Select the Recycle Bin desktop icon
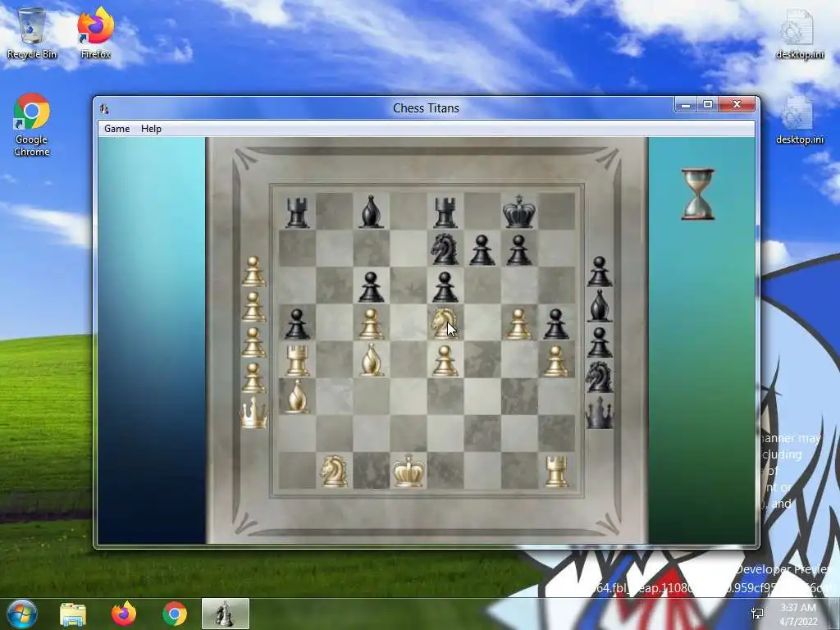Image resolution: width=840 pixels, height=630 pixels. [x=32, y=33]
